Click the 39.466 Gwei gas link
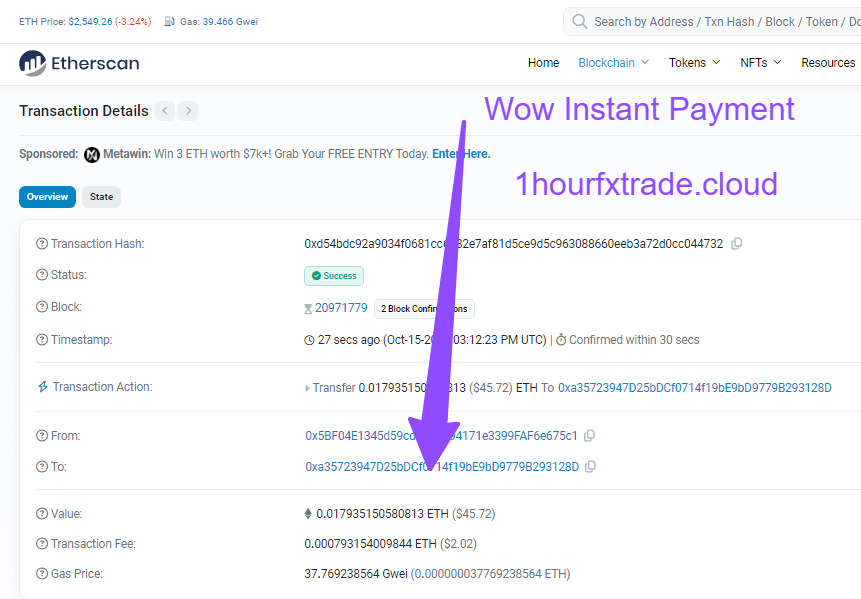Screen dimensions: 861x599 (x=230, y=21)
